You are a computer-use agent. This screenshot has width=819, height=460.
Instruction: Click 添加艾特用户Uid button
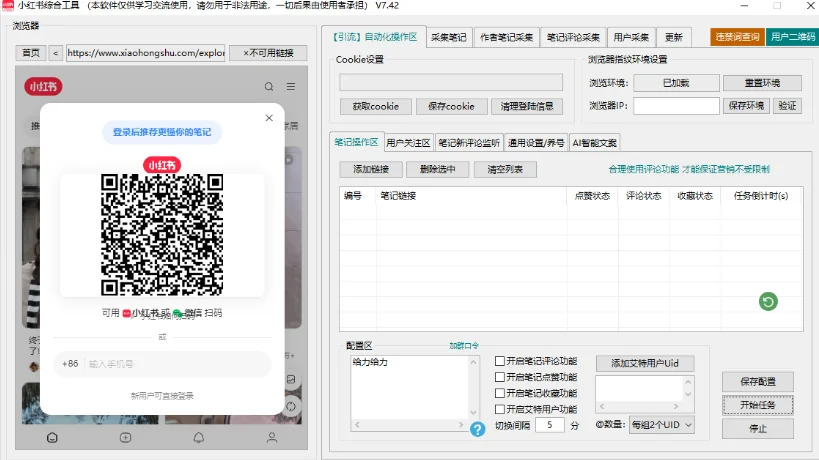click(645, 363)
